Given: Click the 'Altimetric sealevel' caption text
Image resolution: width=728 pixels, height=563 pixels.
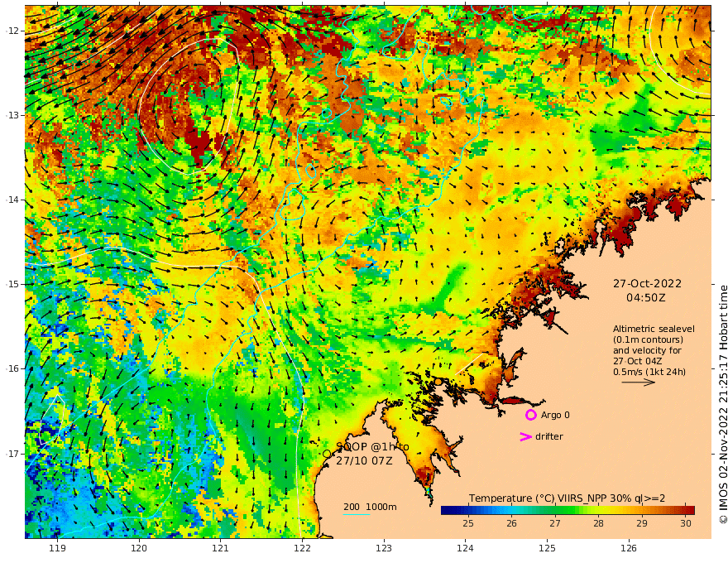Looking at the screenshot, I should [654, 329].
